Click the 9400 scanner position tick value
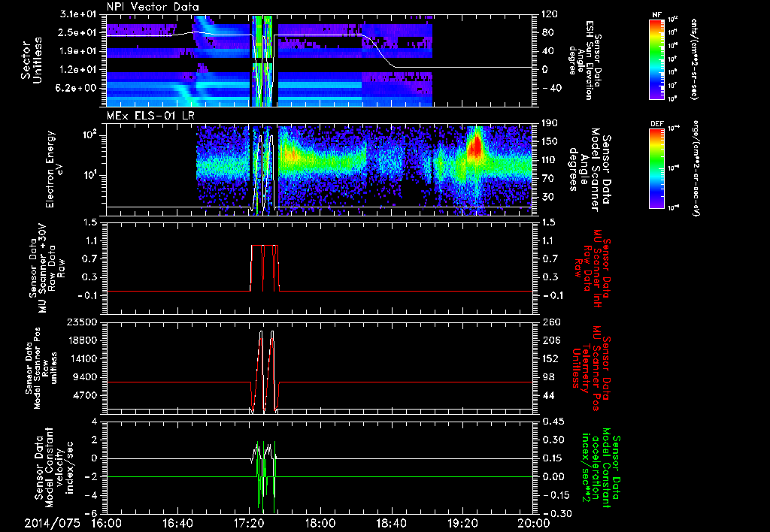770x532 pixels. coord(84,377)
